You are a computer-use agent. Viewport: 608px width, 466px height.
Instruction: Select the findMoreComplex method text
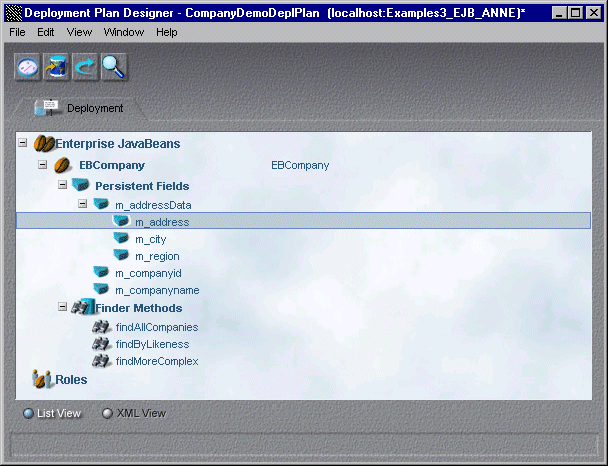(157, 361)
